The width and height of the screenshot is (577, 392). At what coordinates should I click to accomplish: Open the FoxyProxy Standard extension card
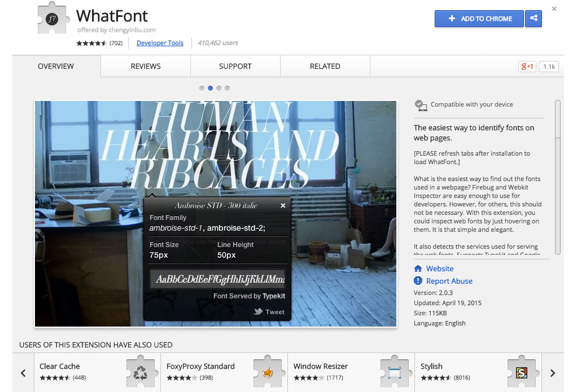click(224, 372)
